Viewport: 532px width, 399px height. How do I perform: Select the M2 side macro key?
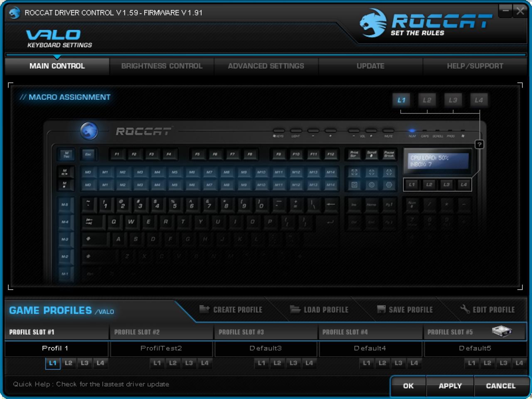[x=65, y=257]
